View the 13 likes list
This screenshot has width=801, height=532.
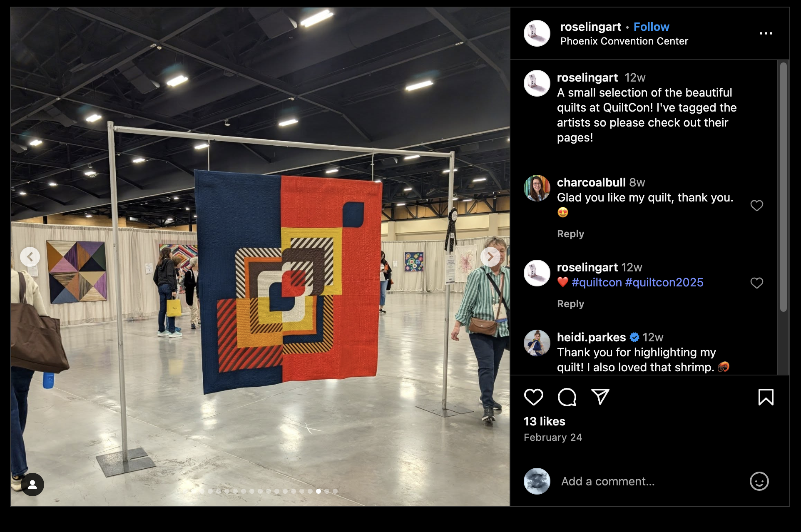coord(545,421)
